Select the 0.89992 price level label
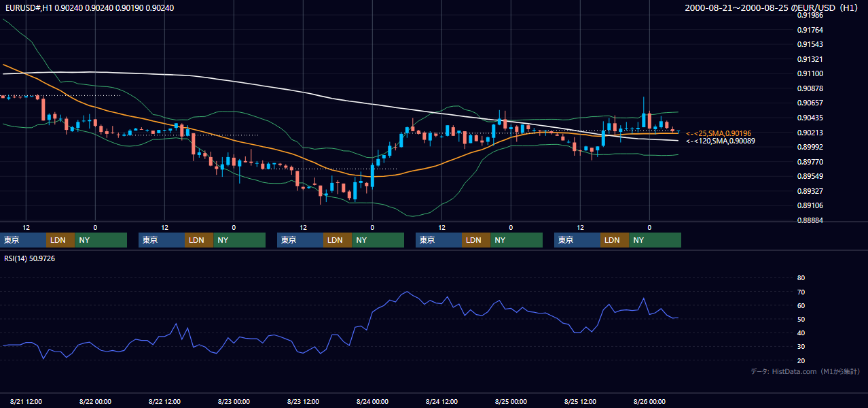 810,147
